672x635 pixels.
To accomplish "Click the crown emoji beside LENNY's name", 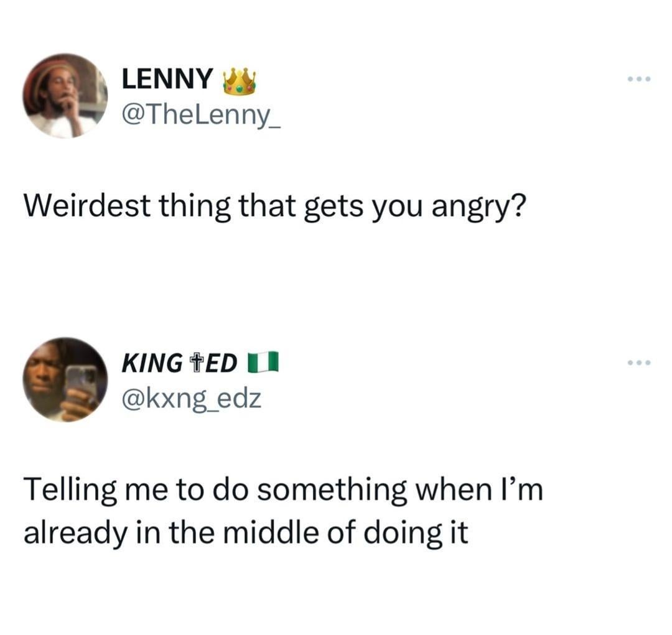I will click(x=239, y=81).
